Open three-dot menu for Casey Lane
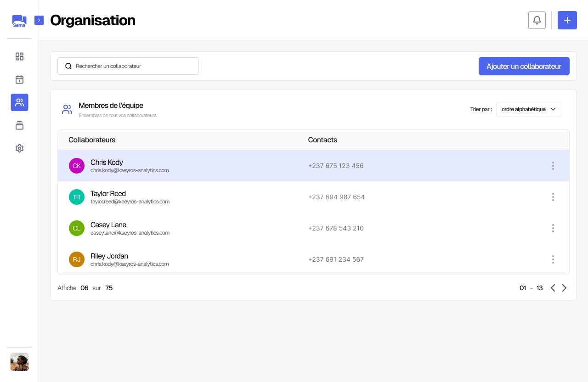 point(553,228)
